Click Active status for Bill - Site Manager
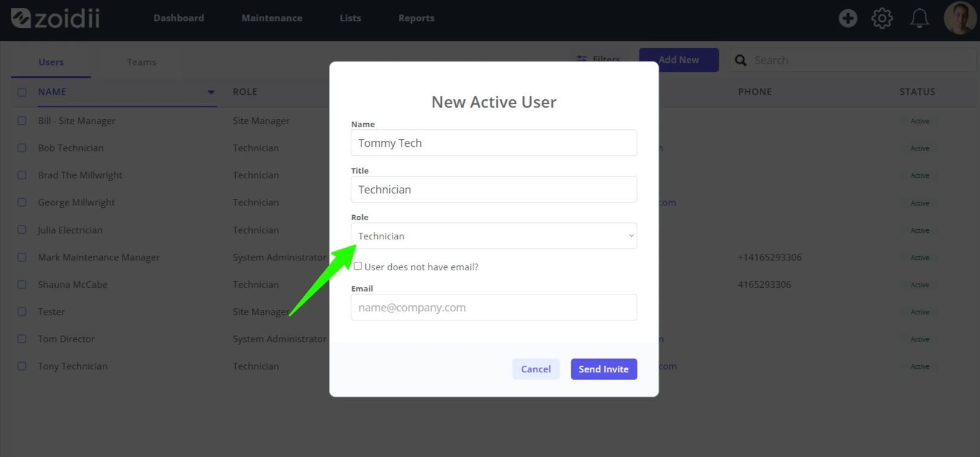Screen dimensions: 980x457 click(x=920, y=121)
